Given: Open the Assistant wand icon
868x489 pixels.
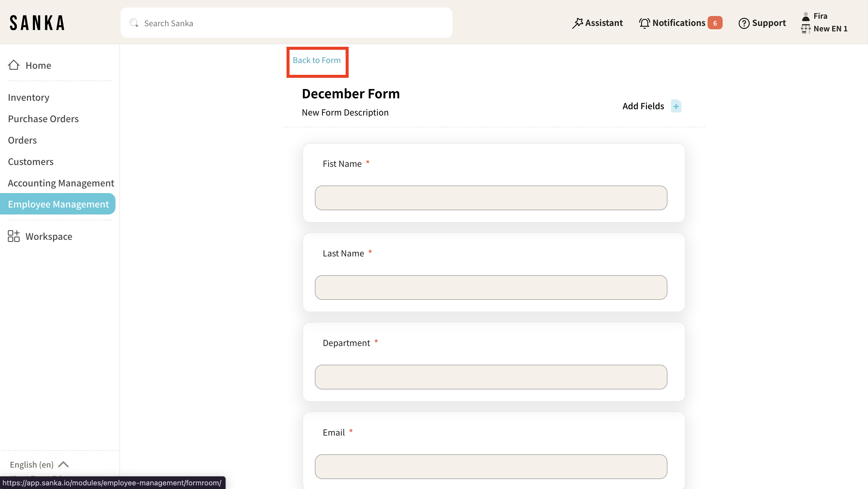Looking at the screenshot, I should (x=577, y=23).
